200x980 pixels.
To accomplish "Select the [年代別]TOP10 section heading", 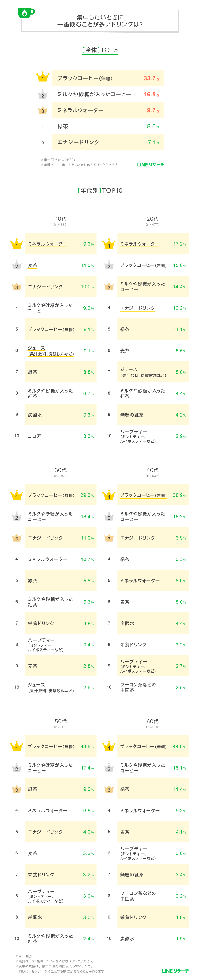I will click(100, 191).
